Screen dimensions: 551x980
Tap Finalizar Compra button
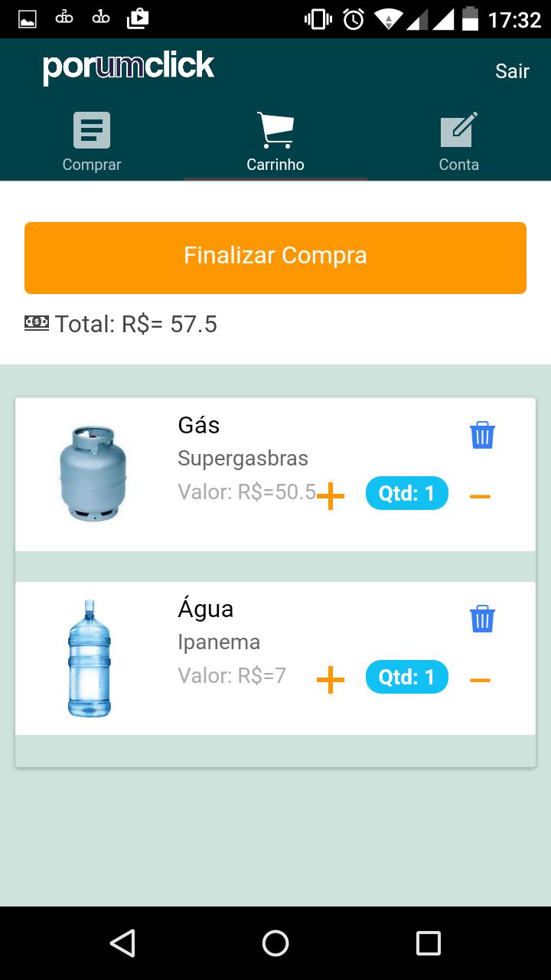click(x=275, y=258)
